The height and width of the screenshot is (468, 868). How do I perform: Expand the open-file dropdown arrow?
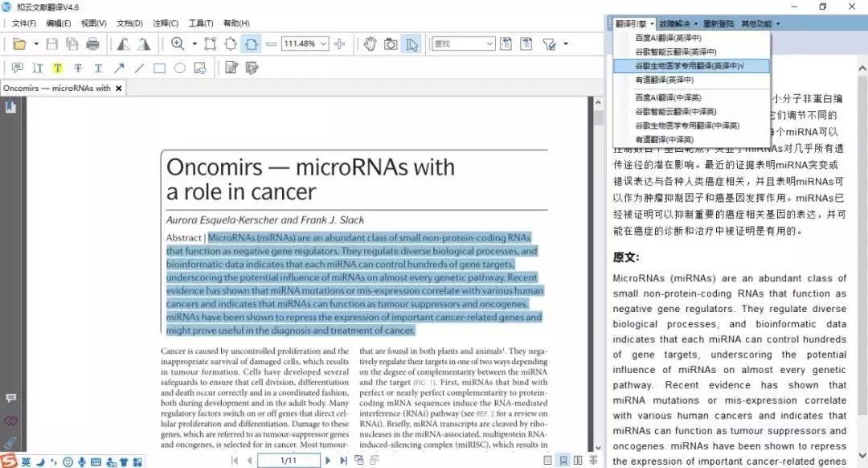tap(36, 43)
